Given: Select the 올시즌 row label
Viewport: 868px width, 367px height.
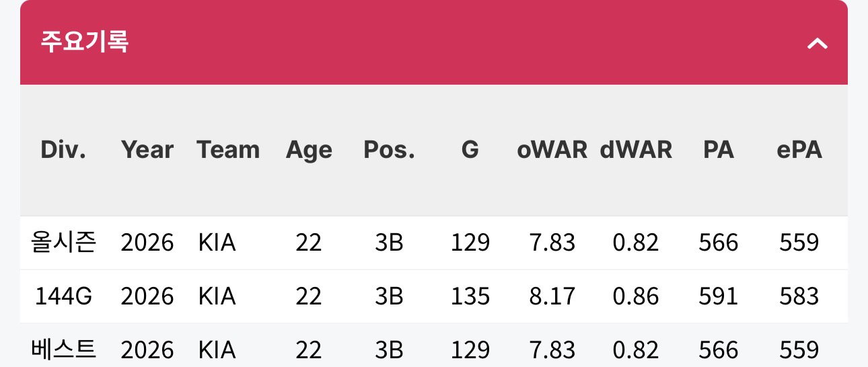Looking at the screenshot, I should coord(64,242).
